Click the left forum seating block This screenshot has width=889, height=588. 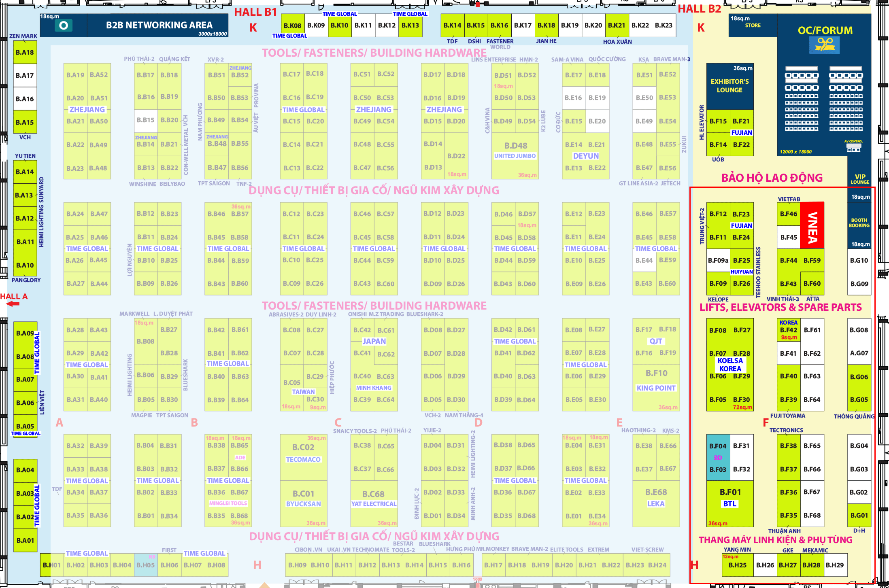pyautogui.click(x=802, y=99)
